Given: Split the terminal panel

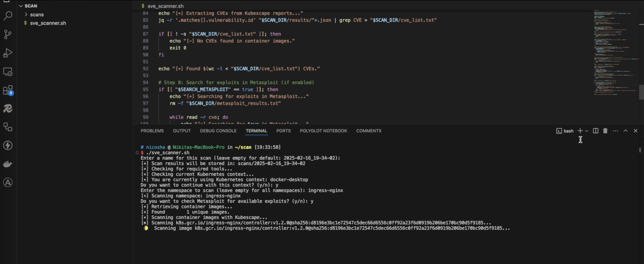Looking at the screenshot, I should 595,131.
